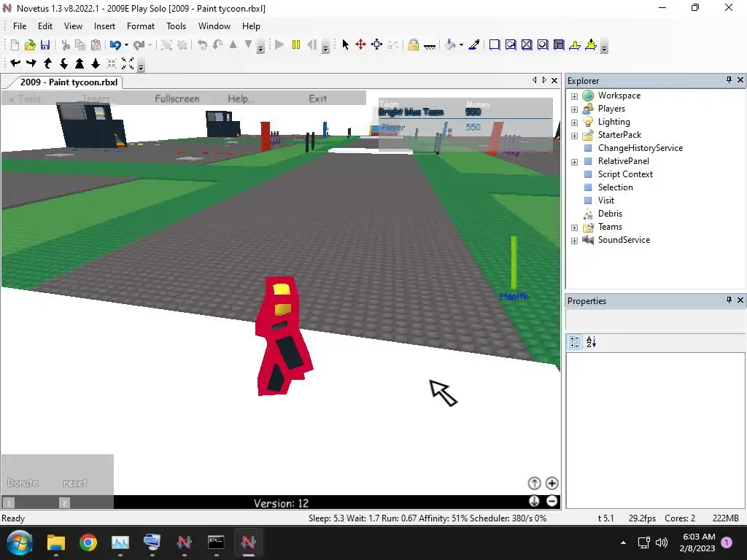Toggle alphabetical sort in Properties panel
The height and width of the screenshot is (560, 747).
click(591, 342)
